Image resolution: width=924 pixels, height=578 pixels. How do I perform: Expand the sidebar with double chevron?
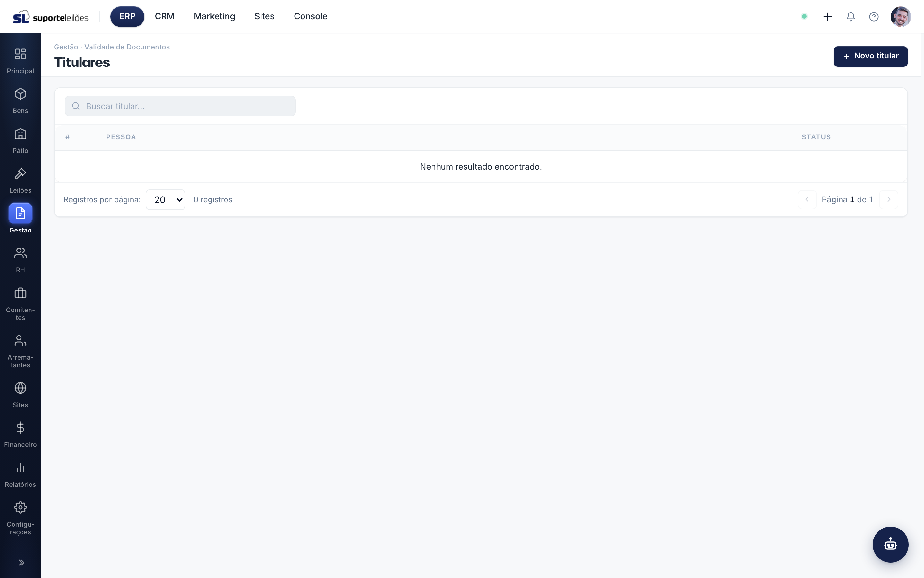click(21, 562)
